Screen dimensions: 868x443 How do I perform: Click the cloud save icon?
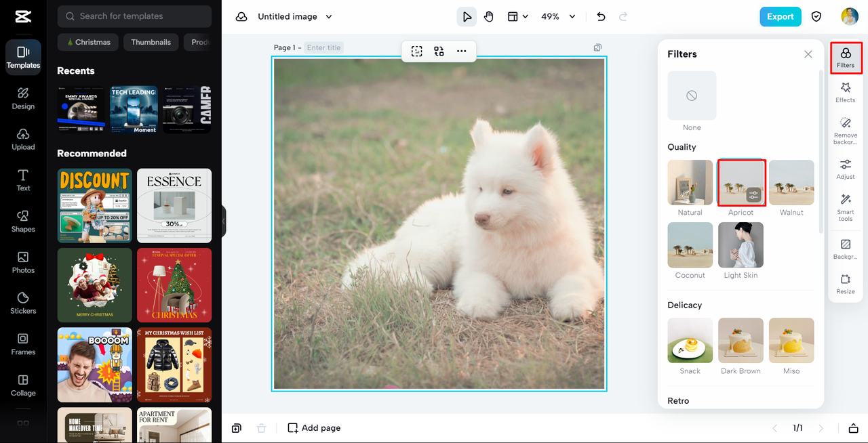click(241, 17)
